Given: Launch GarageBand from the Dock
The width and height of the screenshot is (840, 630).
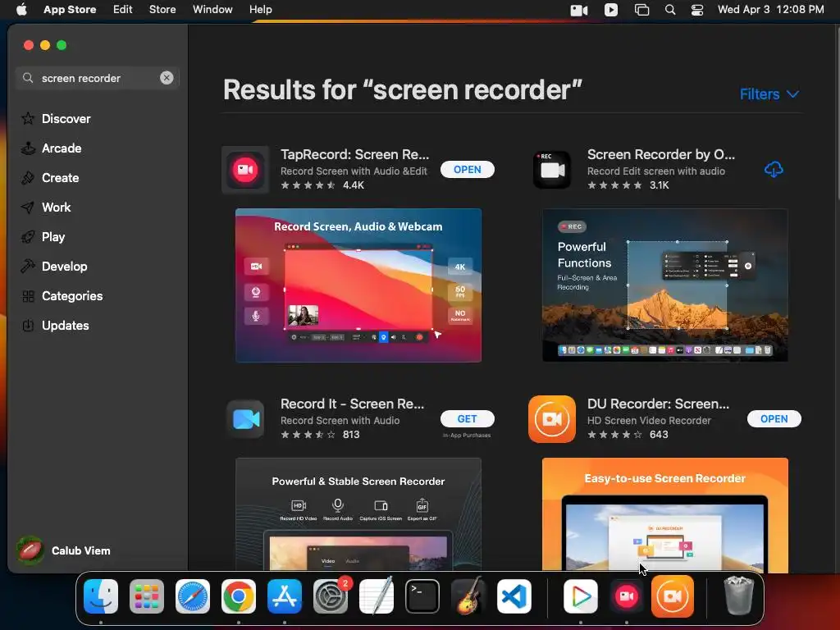Looking at the screenshot, I should coord(468,596).
